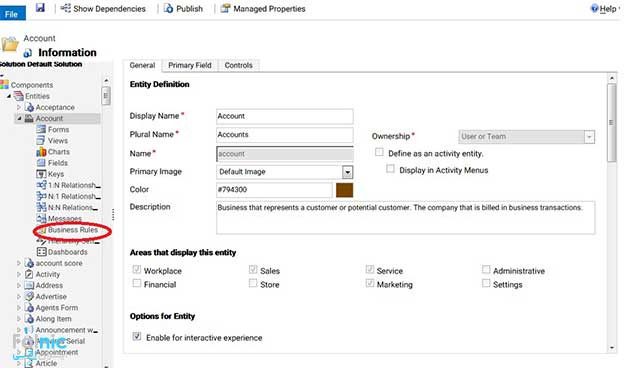Select the Account entity icon
The height and width of the screenshot is (368, 642).
pyautogui.click(x=29, y=118)
